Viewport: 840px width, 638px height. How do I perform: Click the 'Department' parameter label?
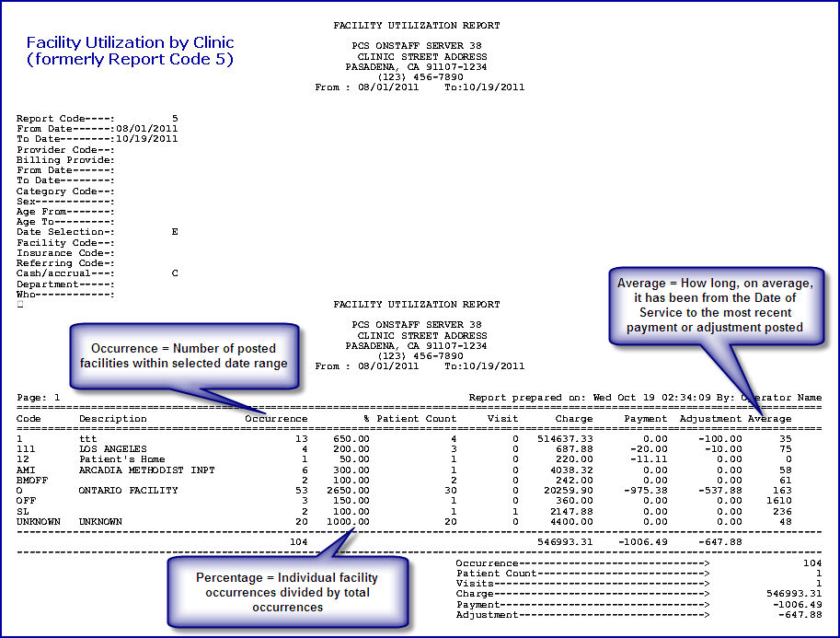(65, 284)
